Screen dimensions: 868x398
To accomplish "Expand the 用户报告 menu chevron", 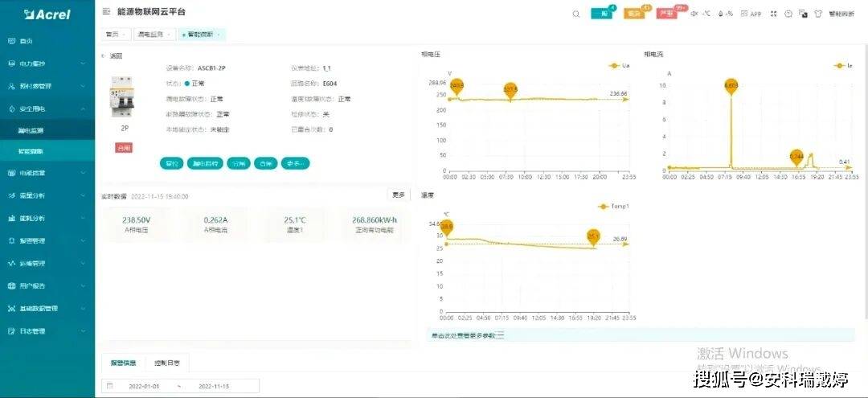I will tap(83, 285).
